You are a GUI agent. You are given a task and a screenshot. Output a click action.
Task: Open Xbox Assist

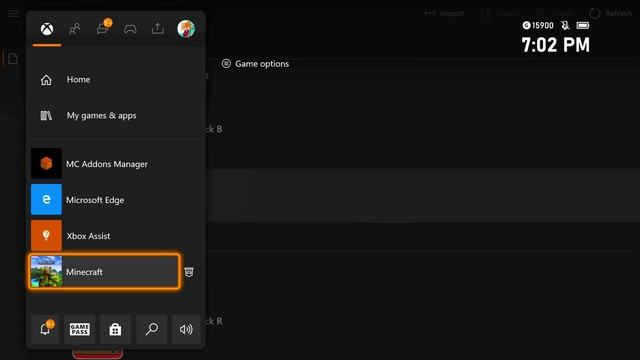coord(116,236)
